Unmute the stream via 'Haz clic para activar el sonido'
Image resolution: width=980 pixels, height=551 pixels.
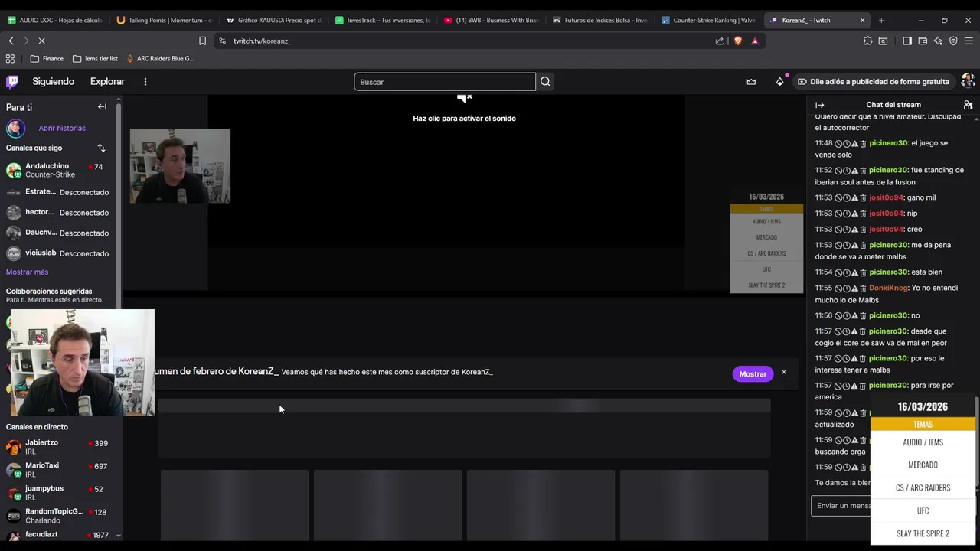[x=464, y=119]
